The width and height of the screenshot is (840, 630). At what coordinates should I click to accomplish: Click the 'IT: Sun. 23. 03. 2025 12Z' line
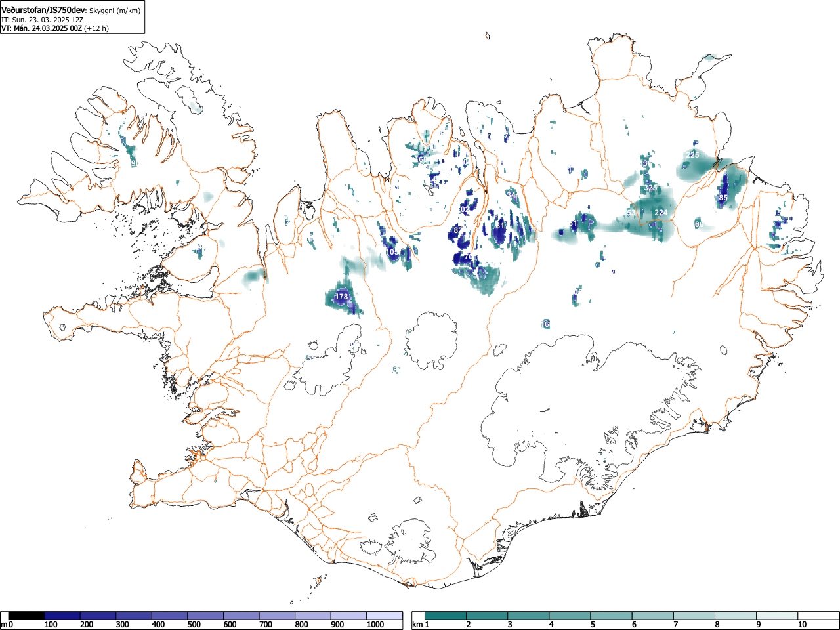[x=42, y=20]
